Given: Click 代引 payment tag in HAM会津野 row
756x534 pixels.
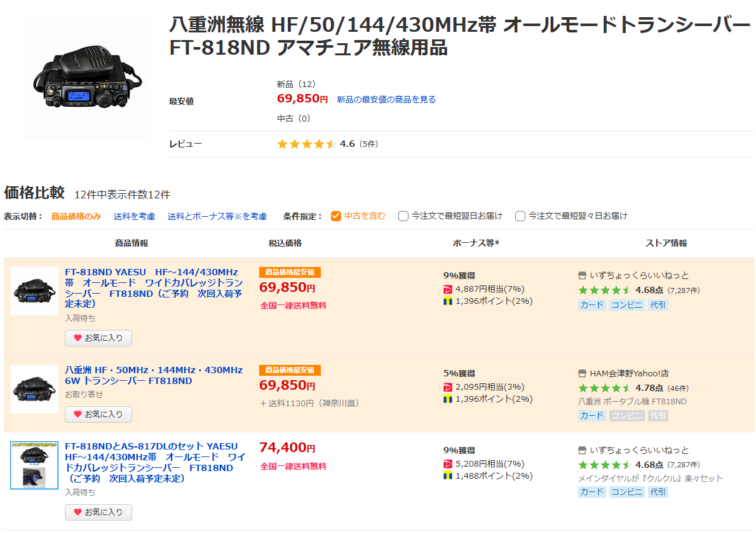Looking at the screenshot, I should coord(658,415).
